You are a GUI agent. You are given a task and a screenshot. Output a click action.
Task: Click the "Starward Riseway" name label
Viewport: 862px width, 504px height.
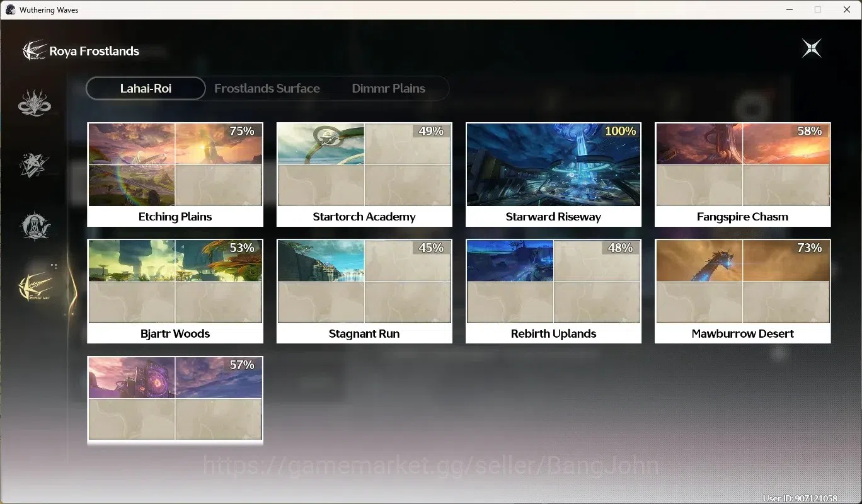[553, 217]
